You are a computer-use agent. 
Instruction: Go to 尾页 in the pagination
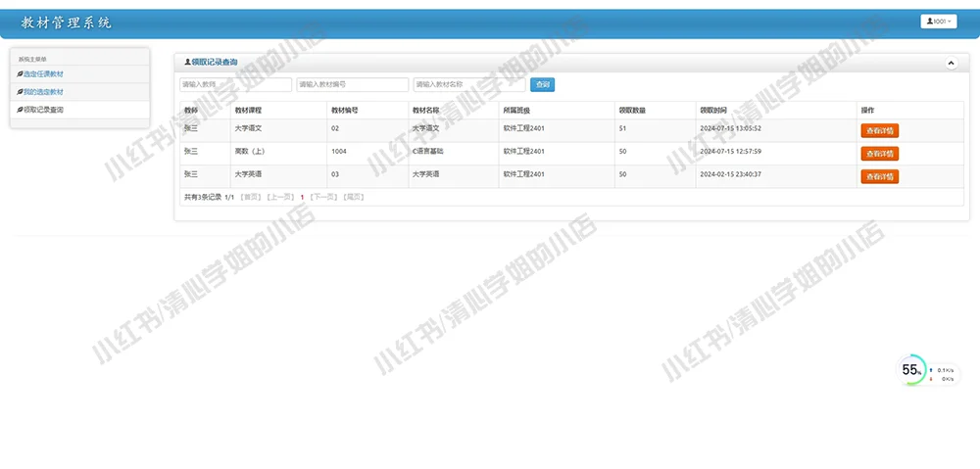coord(354,197)
